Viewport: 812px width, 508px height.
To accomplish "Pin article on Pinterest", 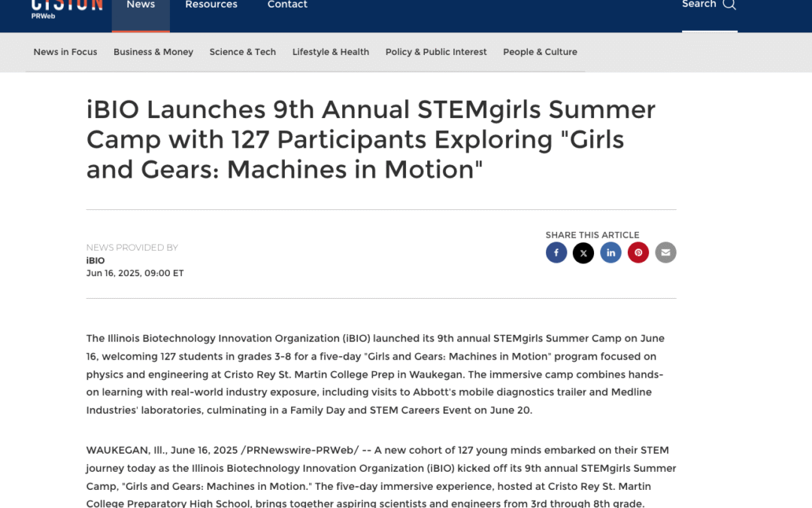I will (638, 252).
